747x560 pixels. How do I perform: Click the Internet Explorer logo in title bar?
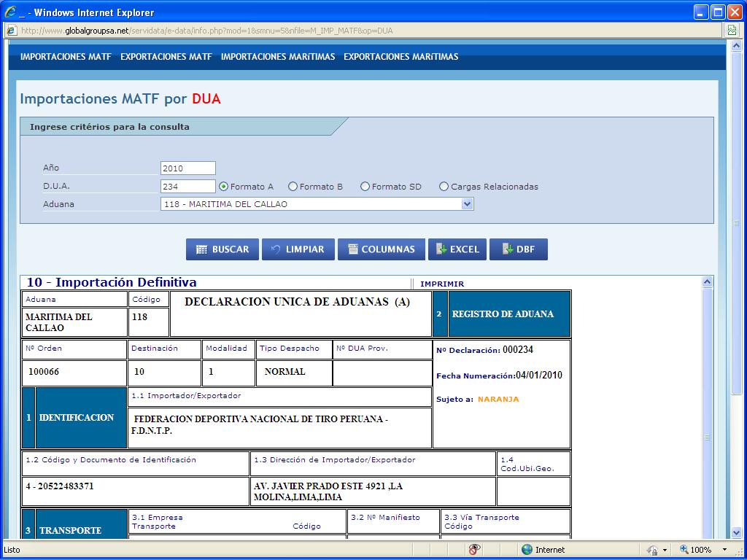pos(10,12)
